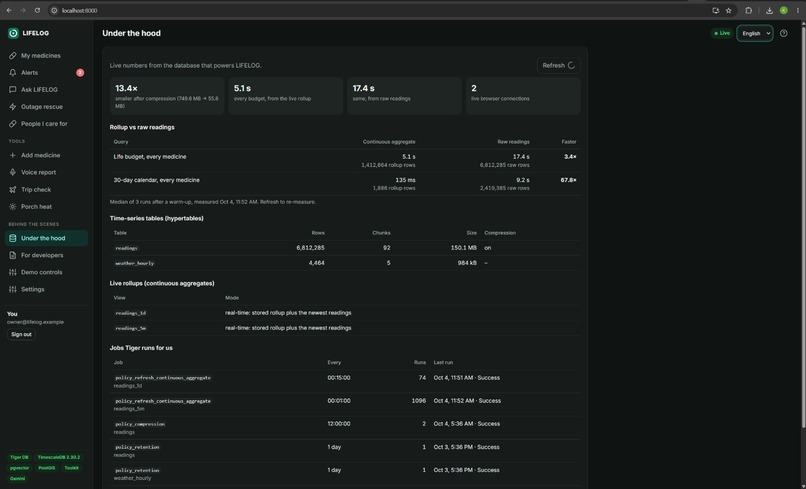Image resolution: width=806 pixels, height=489 pixels.
Task: Click the database icon for Under the hood
Action: pos(12,238)
